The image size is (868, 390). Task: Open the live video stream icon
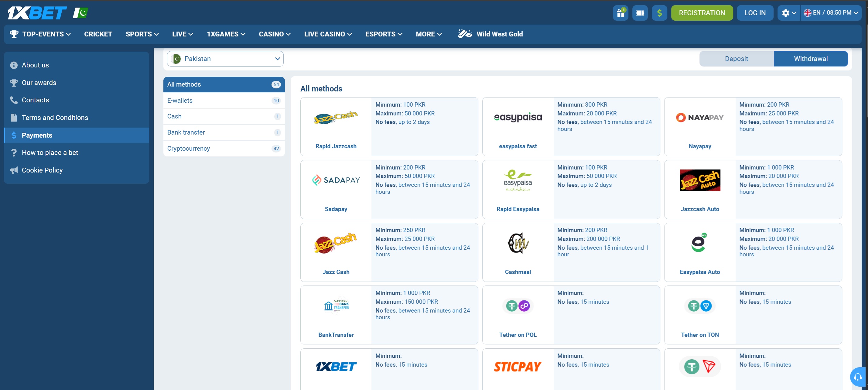640,13
